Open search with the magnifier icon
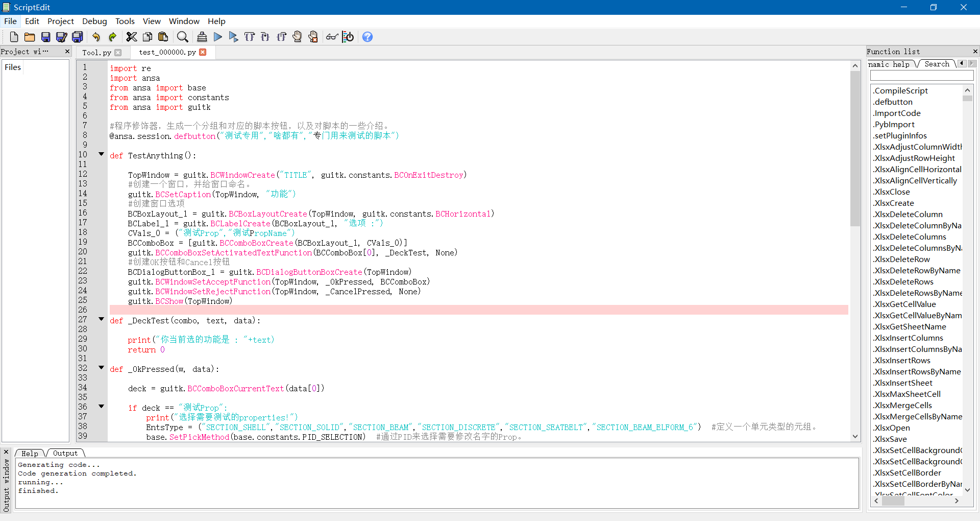 pyautogui.click(x=182, y=37)
